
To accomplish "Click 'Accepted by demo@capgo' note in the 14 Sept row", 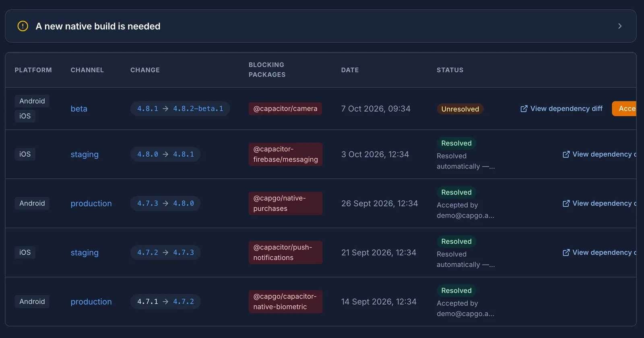I will [x=466, y=309].
